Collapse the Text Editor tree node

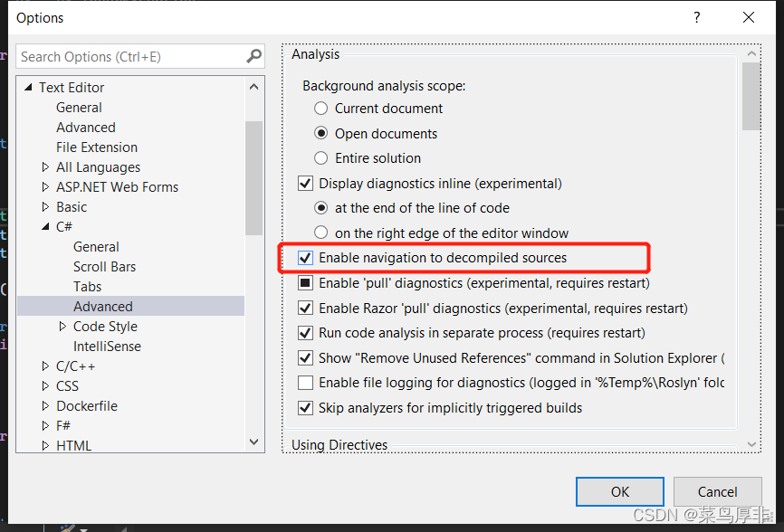click(28, 88)
